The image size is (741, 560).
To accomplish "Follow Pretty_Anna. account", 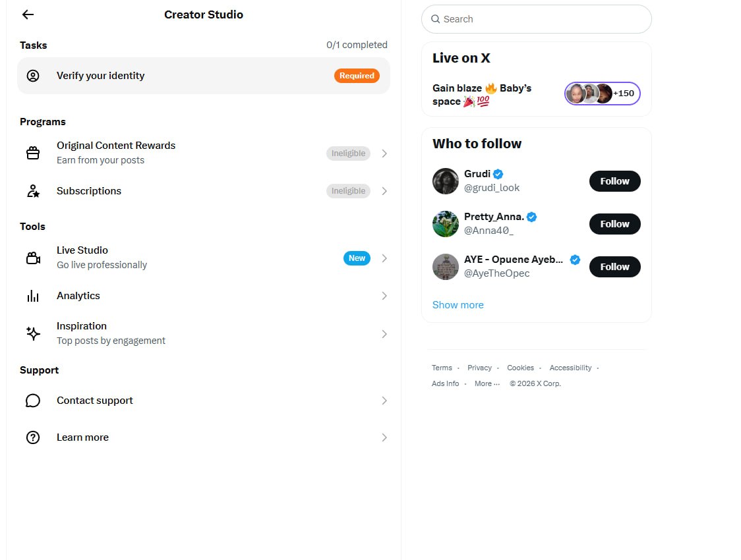I will (614, 224).
